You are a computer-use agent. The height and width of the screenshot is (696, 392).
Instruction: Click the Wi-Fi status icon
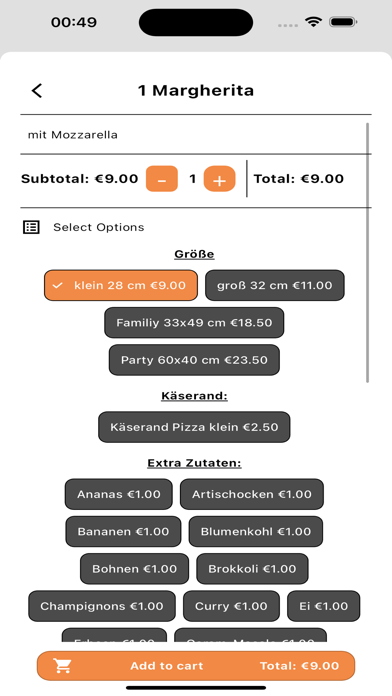(x=313, y=22)
